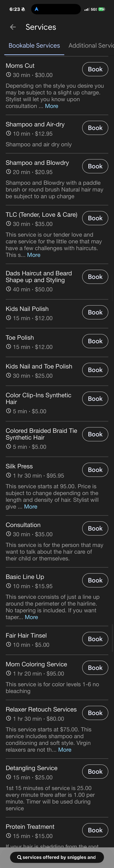Select the Bookable Services tab
Screen dimensions: 114x868
point(34,45)
